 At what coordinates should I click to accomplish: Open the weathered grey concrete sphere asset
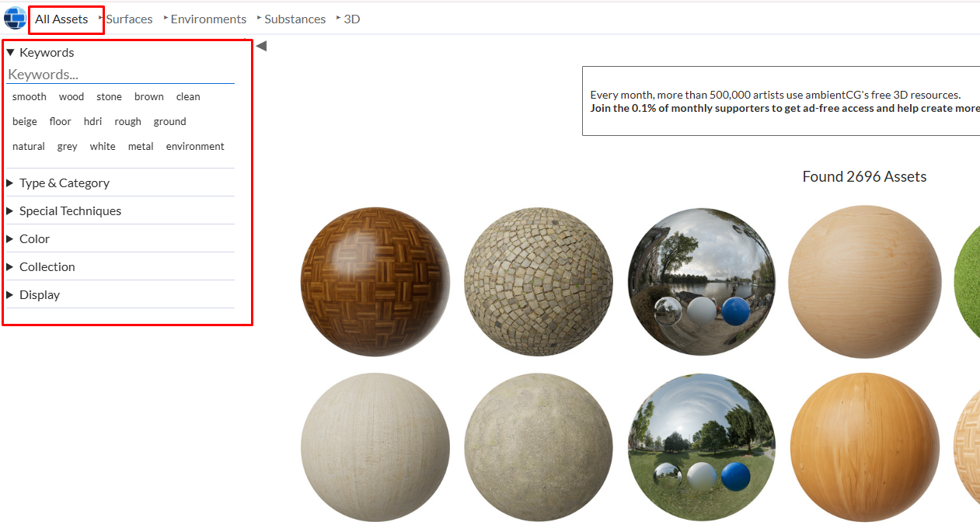click(x=539, y=447)
